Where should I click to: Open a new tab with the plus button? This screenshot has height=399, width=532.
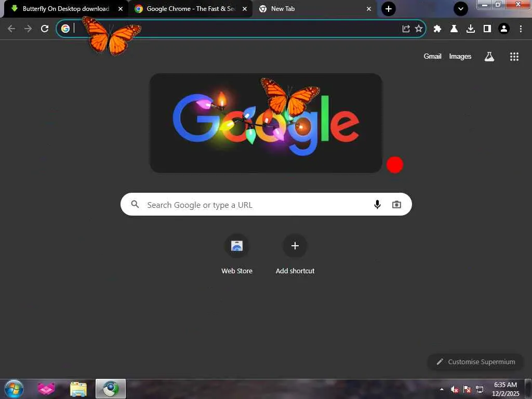point(389,9)
